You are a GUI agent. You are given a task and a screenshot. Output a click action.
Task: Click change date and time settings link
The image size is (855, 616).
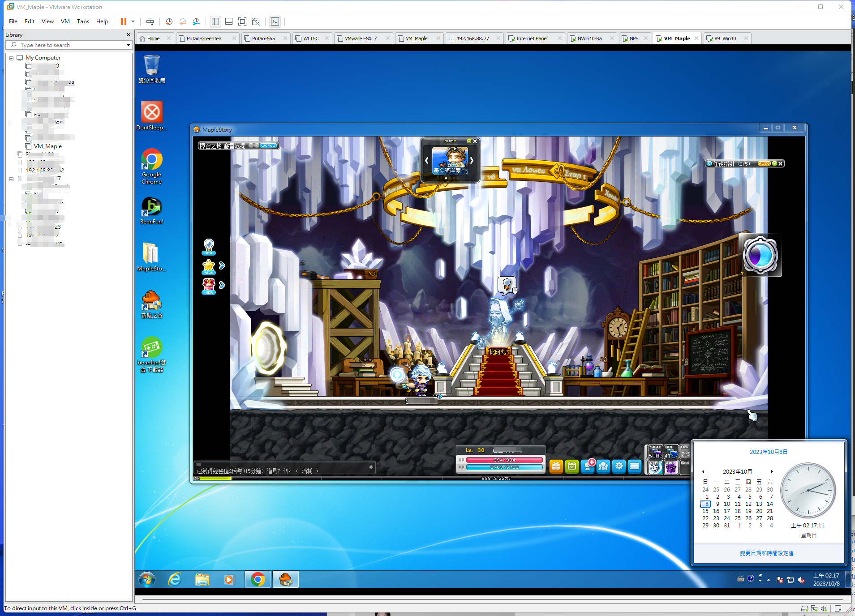tap(769, 553)
